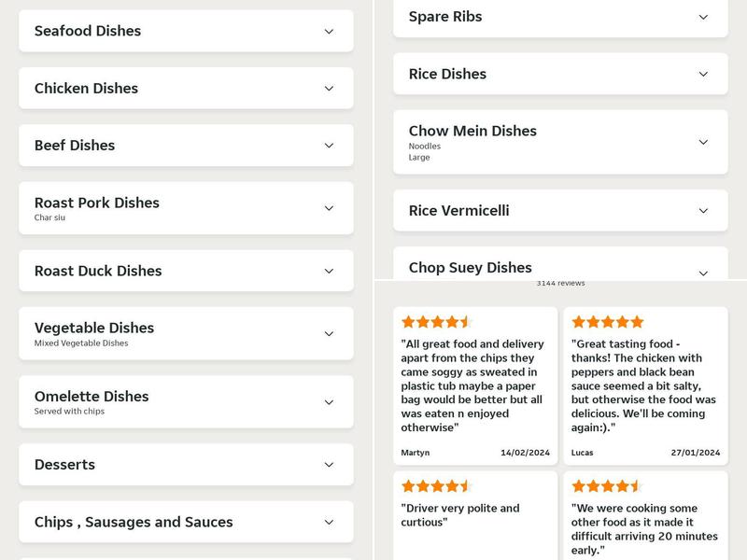Screen dimensions: 747x560
Task: Expand Desserts with its chevron icon
Action: coord(329,465)
